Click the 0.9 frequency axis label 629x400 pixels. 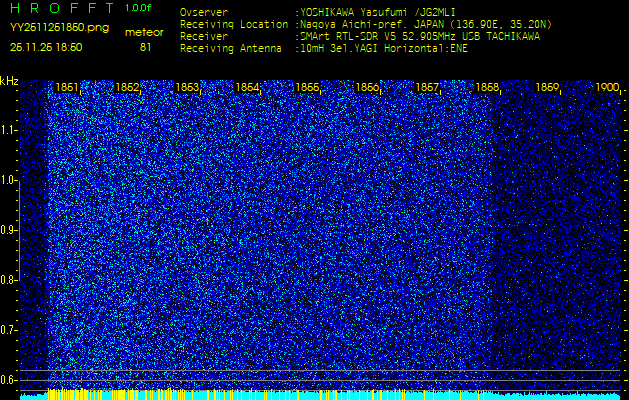pyautogui.click(x=8, y=230)
